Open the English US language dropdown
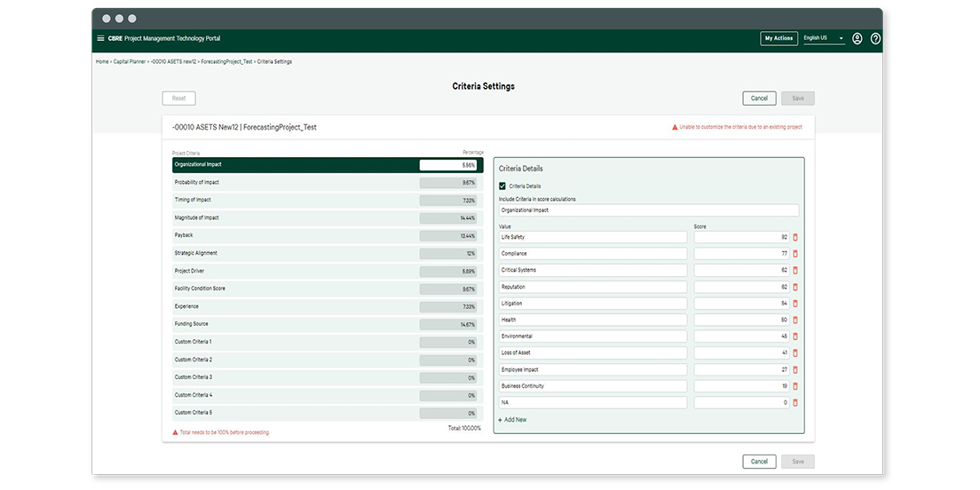980x490 pixels. point(824,38)
